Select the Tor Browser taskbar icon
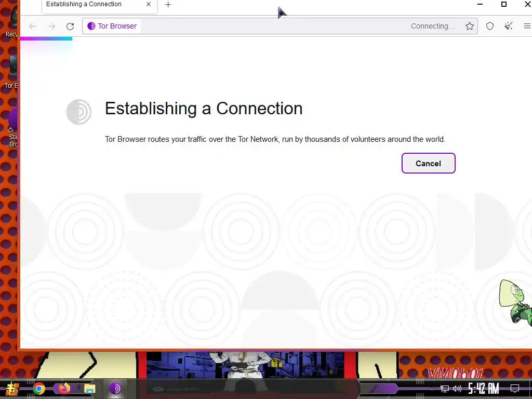 point(115,389)
